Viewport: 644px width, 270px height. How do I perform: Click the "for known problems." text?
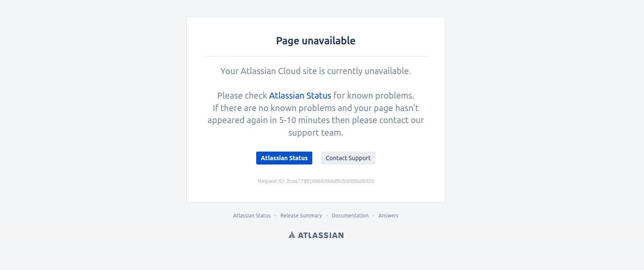pos(374,96)
